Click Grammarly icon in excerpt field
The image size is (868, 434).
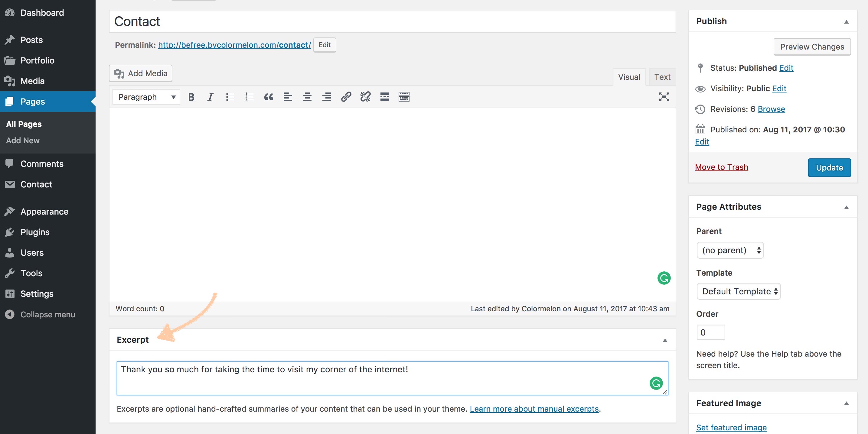tap(656, 383)
